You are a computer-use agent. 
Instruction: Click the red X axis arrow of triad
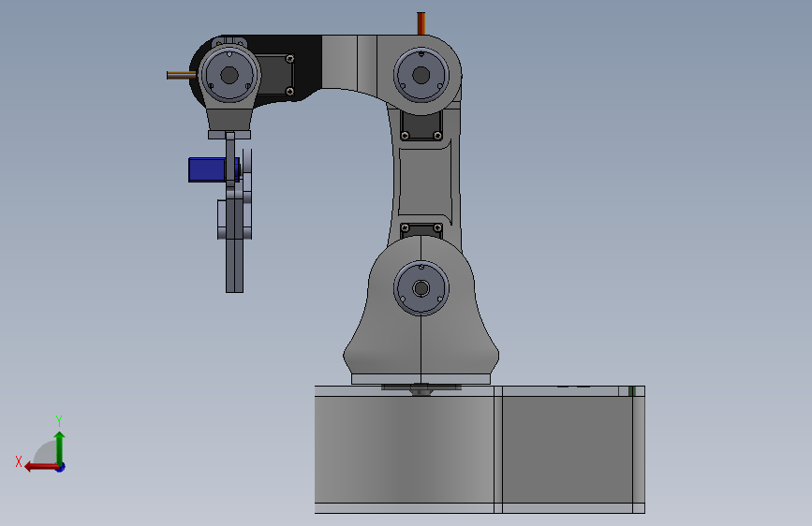click(x=40, y=467)
